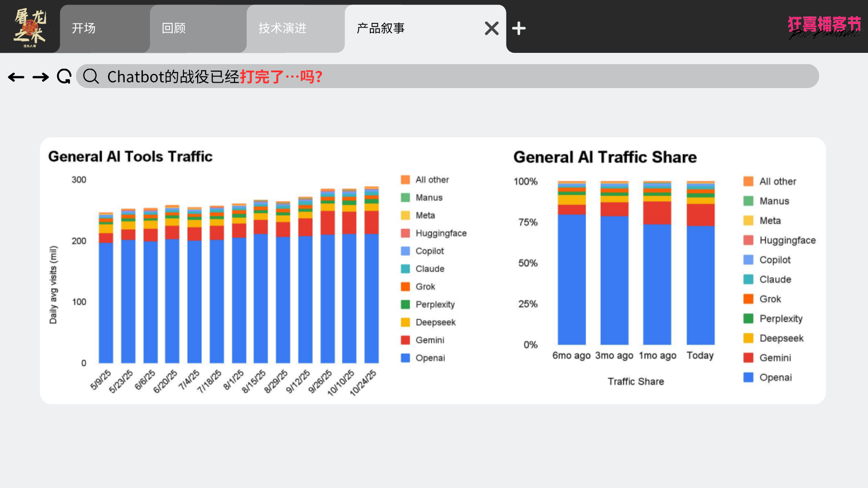Click the 屠龙之术 logo at top left

click(x=30, y=28)
